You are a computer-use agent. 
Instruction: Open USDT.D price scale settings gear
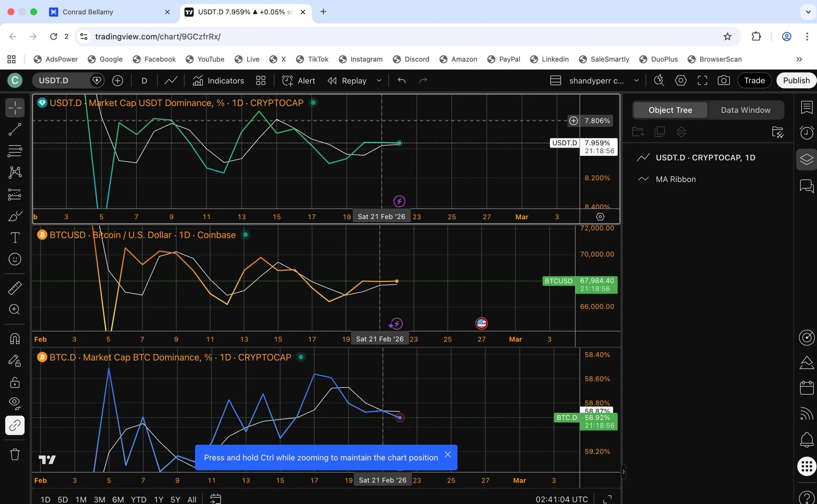600,217
